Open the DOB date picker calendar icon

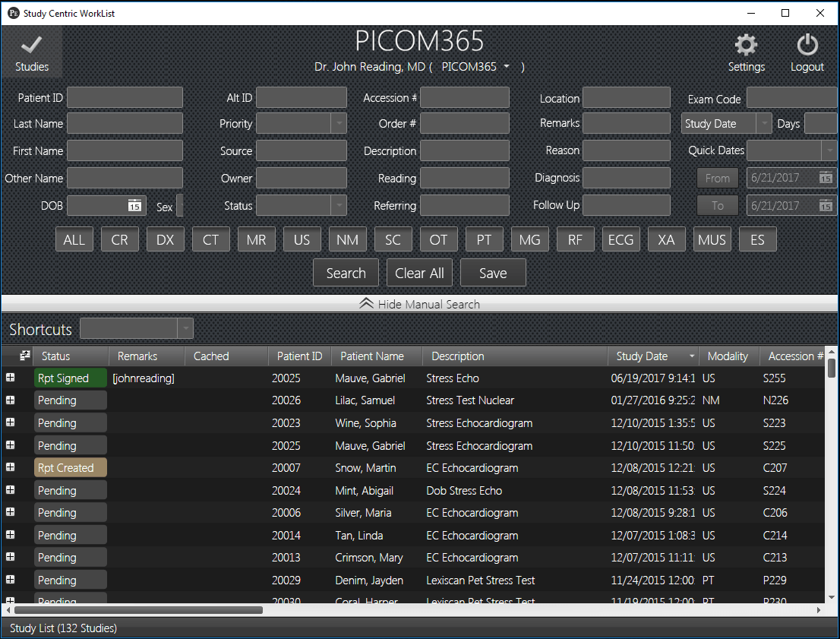(x=133, y=205)
